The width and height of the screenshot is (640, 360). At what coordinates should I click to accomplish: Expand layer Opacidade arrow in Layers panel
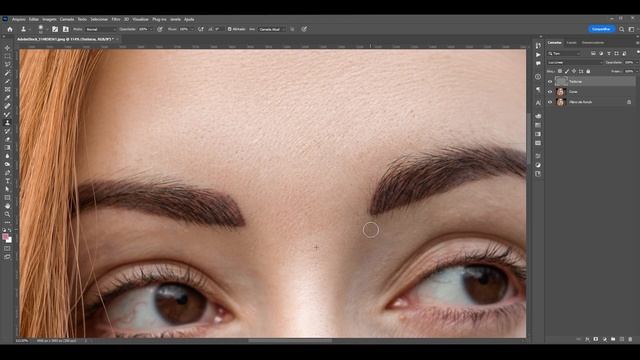636,62
